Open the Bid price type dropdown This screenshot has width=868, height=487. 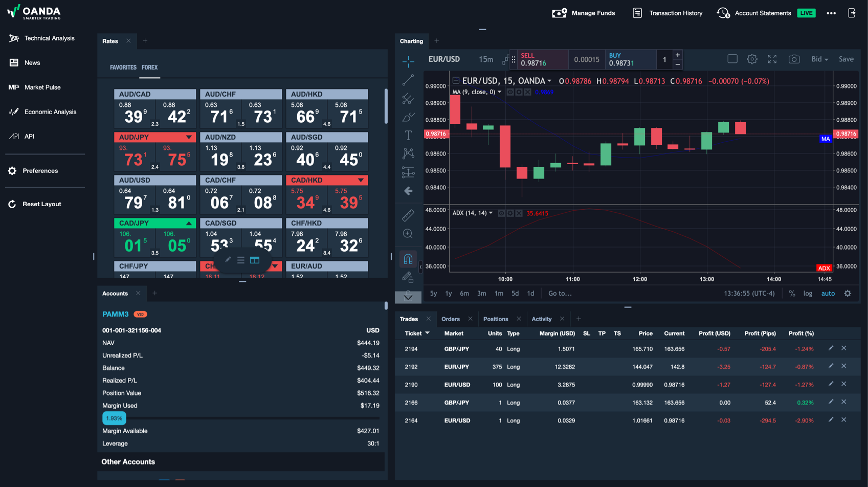(820, 59)
